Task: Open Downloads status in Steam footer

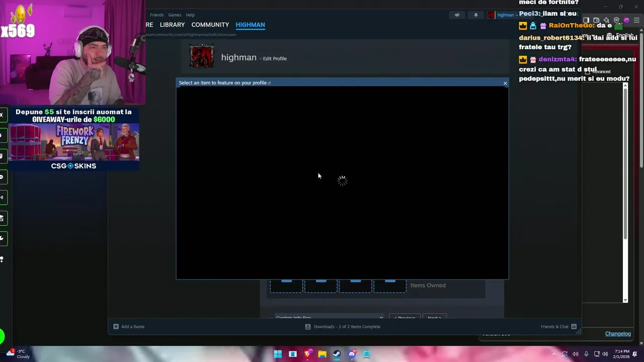Action: click(x=347, y=327)
